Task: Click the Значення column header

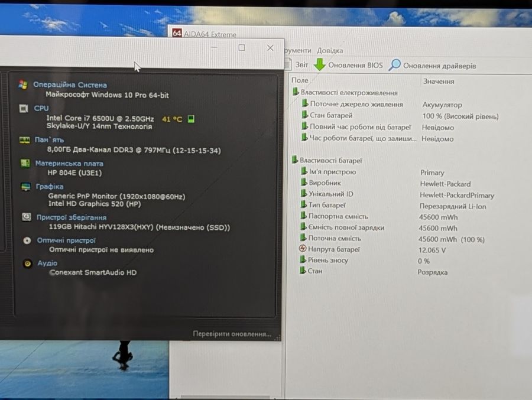Action: tap(439, 82)
